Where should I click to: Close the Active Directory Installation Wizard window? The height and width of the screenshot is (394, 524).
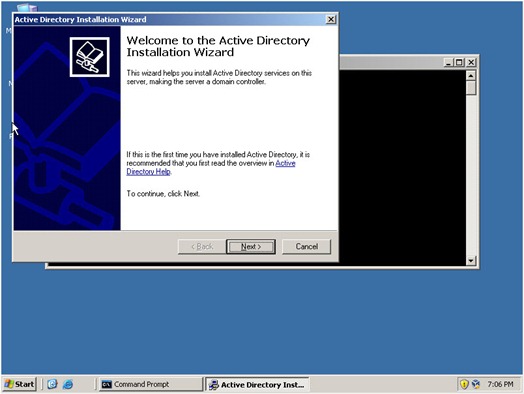[x=331, y=19]
